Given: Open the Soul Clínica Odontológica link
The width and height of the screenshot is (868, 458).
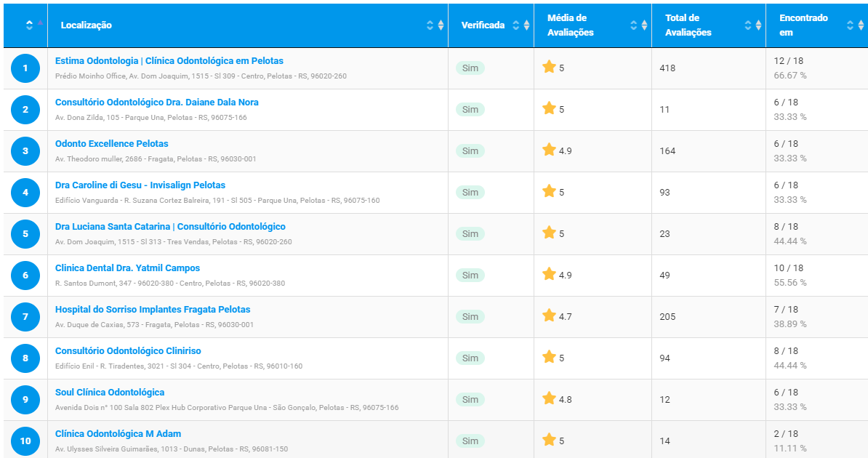Looking at the screenshot, I should (110, 393).
